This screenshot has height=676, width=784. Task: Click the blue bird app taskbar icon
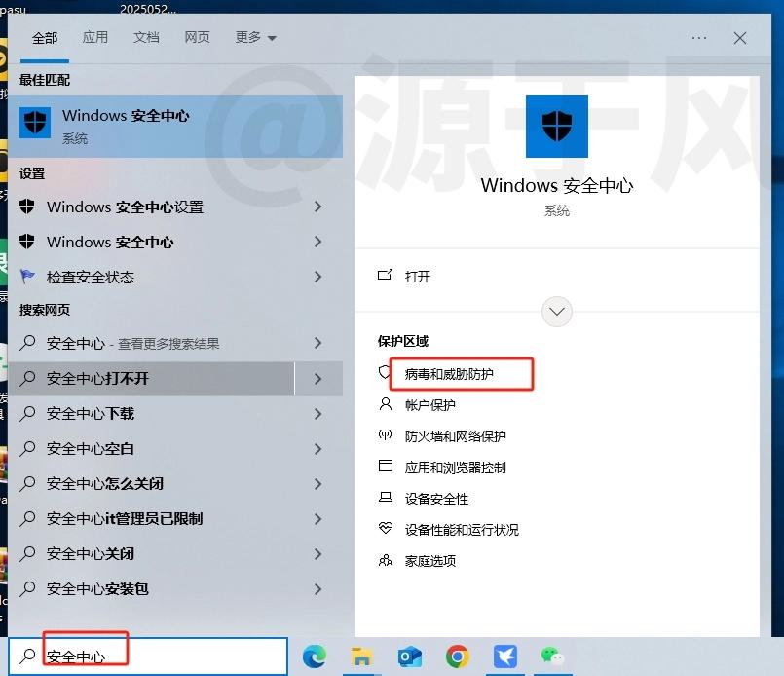tap(504, 657)
